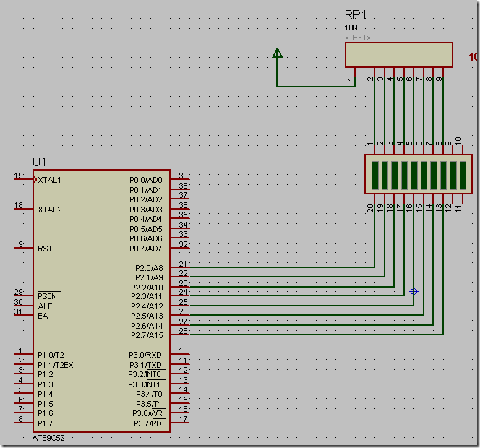Screen dimensions: 480x448
Task: Click the resistor value 100 label
Action: (351, 28)
